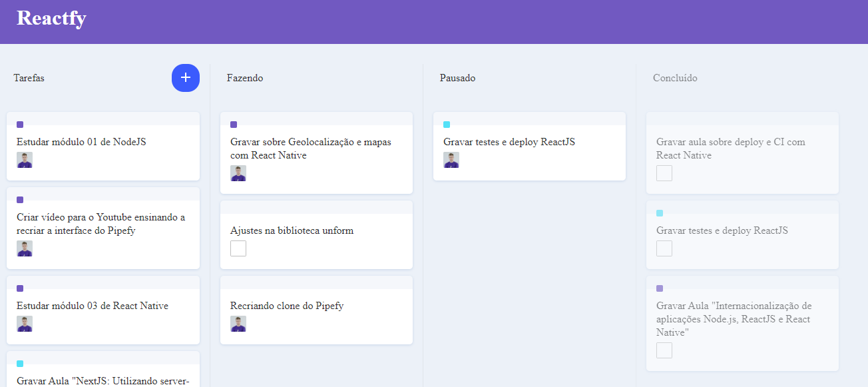Click avatar on Estudar módulo 01 de NodeJS card
Screen dimensions: 868x387
pos(25,160)
